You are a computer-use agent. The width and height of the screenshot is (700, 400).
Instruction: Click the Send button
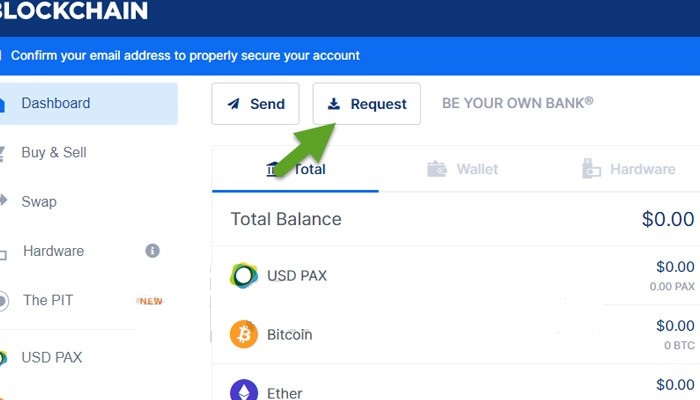point(255,104)
